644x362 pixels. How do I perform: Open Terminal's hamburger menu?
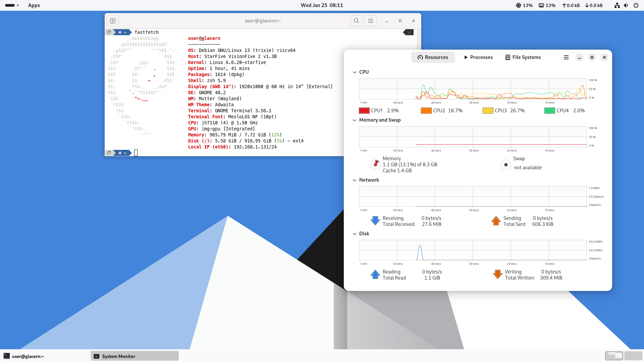coord(370,20)
